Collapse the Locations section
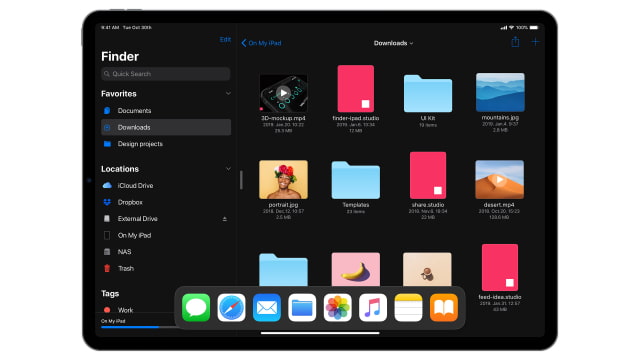 point(228,169)
